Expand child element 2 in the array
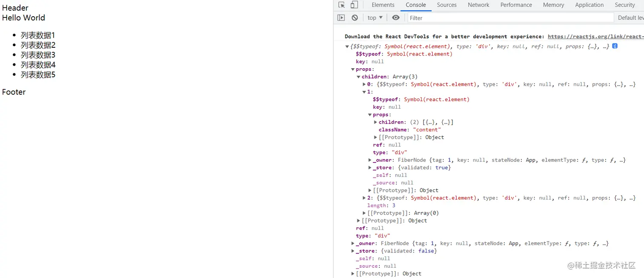The image size is (644, 278). coord(364,198)
